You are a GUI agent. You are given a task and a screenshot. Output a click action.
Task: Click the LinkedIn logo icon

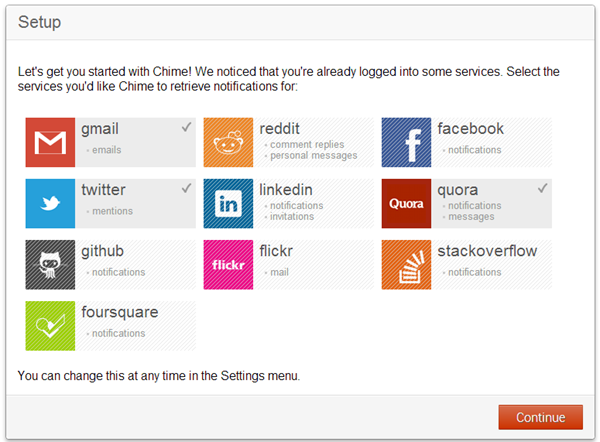pyautogui.click(x=229, y=204)
